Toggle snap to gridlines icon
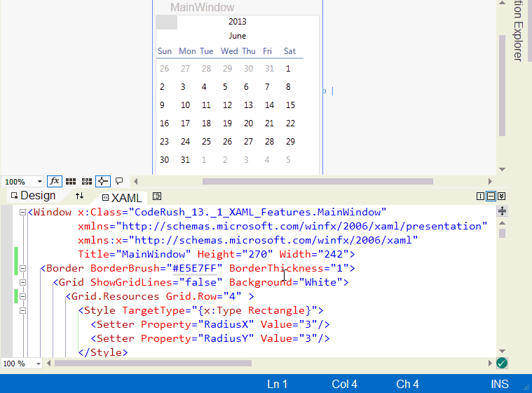The width and height of the screenshot is (532, 393). point(87,181)
